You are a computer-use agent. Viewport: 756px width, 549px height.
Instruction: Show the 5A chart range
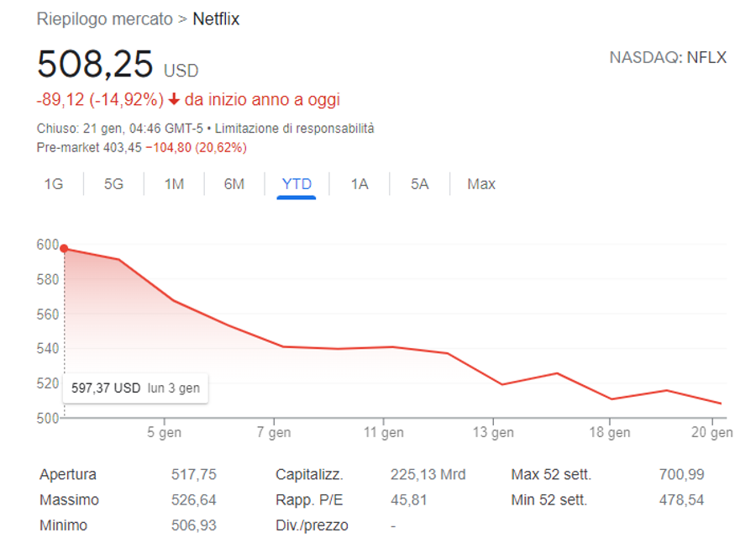419,184
